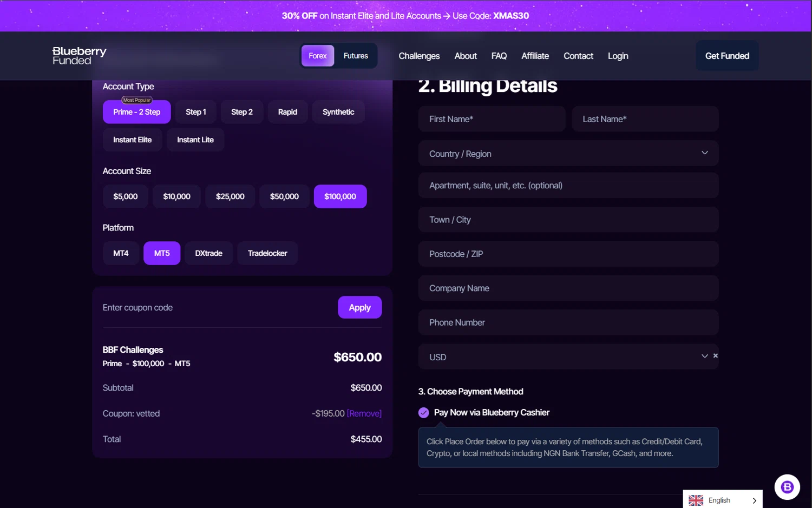Screen dimensions: 812x508
Task: Go to FAQ page
Action: 499,56
